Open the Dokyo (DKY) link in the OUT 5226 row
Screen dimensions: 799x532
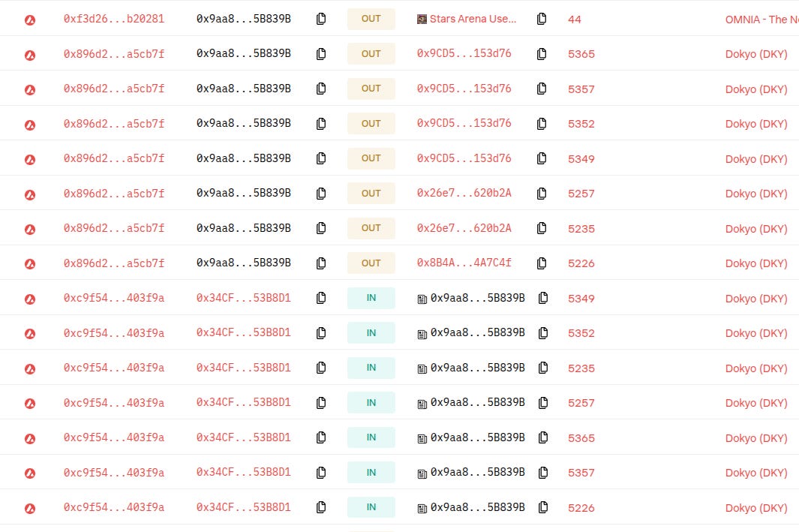(x=756, y=263)
